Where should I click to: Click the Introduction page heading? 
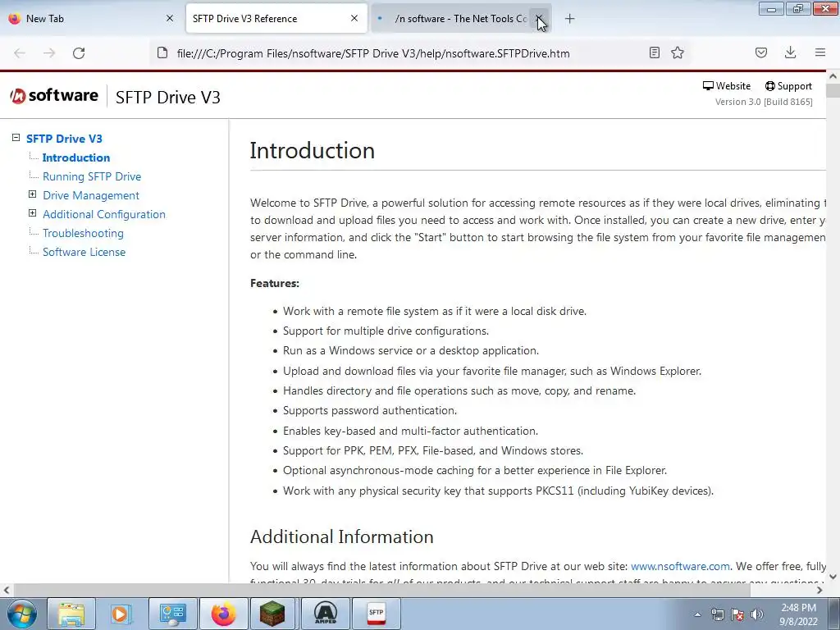(x=313, y=151)
